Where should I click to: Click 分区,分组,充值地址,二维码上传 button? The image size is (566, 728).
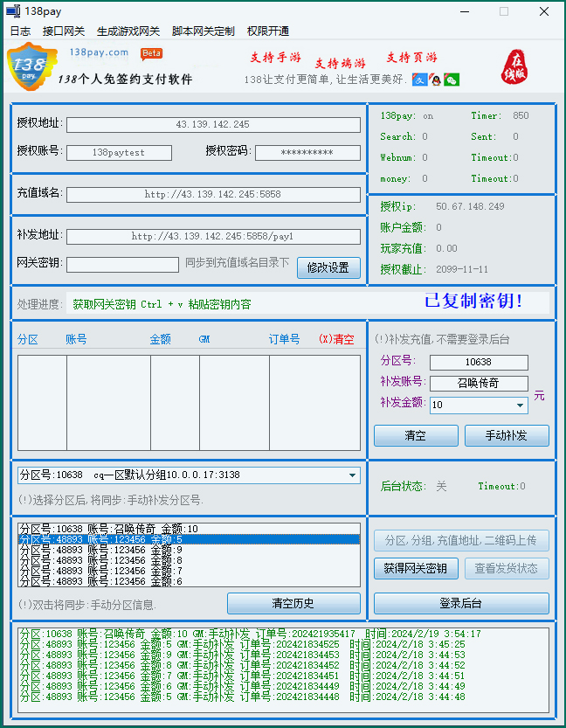coord(461,540)
